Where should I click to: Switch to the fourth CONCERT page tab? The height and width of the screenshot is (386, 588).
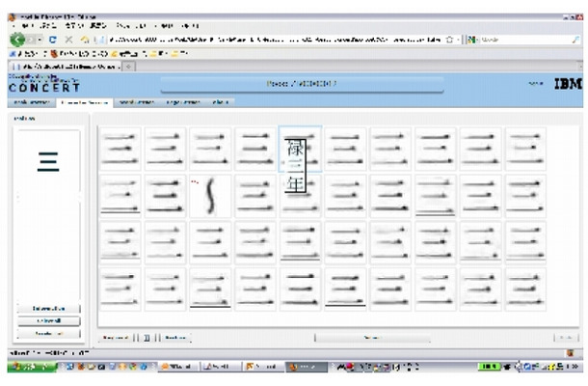click(x=182, y=102)
